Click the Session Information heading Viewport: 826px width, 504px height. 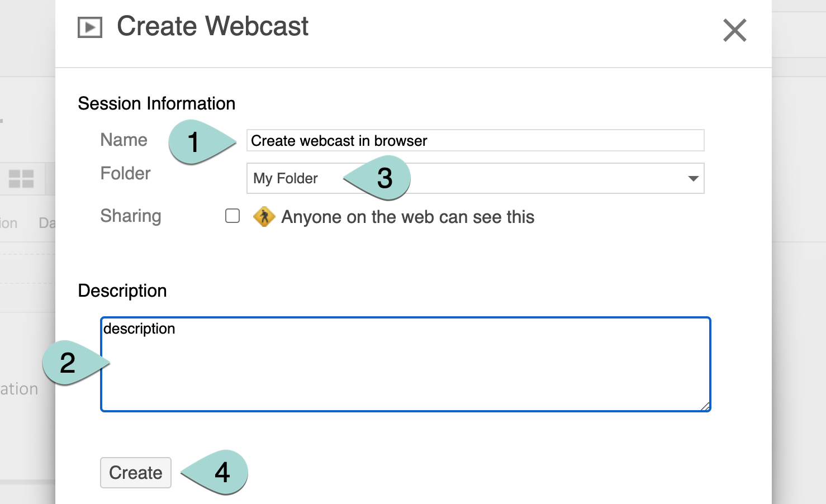[x=156, y=103]
